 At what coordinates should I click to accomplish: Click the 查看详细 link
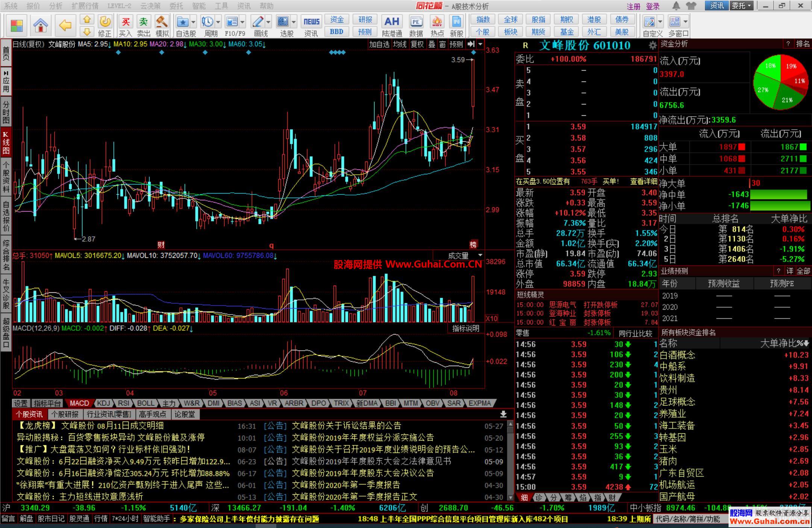point(644,182)
